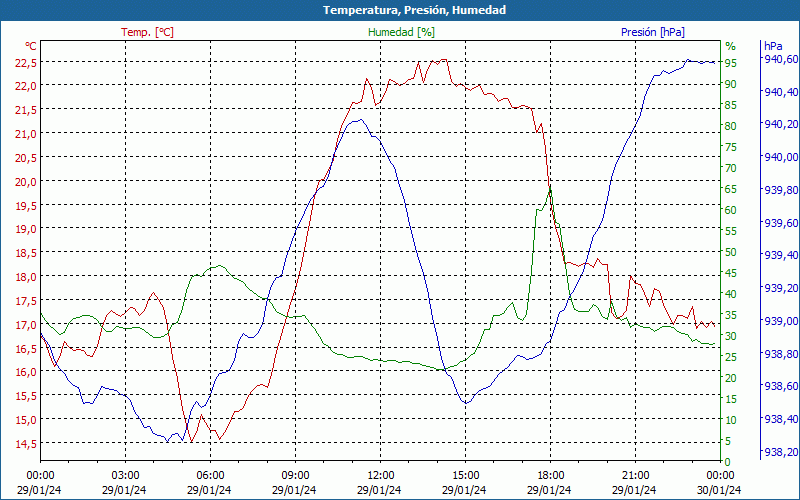Select the 'Humedad [%]' legend label
The height and width of the screenshot is (500, 800).
pos(401,32)
